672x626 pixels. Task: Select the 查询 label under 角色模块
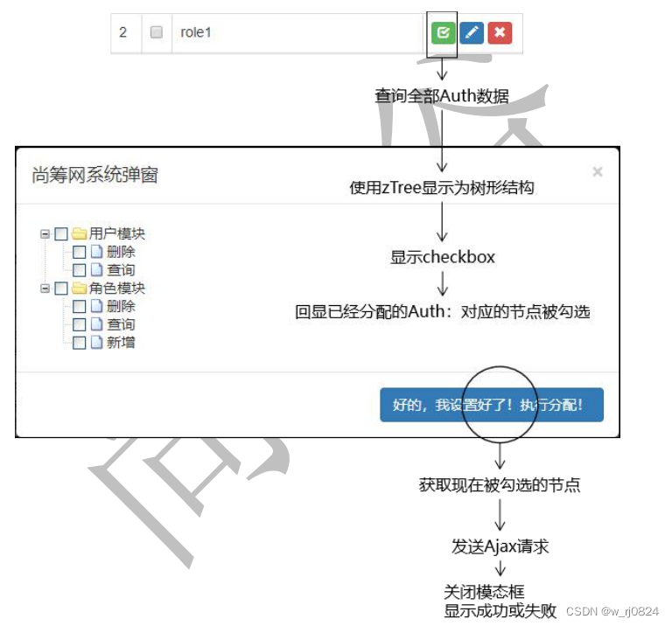click(x=121, y=324)
